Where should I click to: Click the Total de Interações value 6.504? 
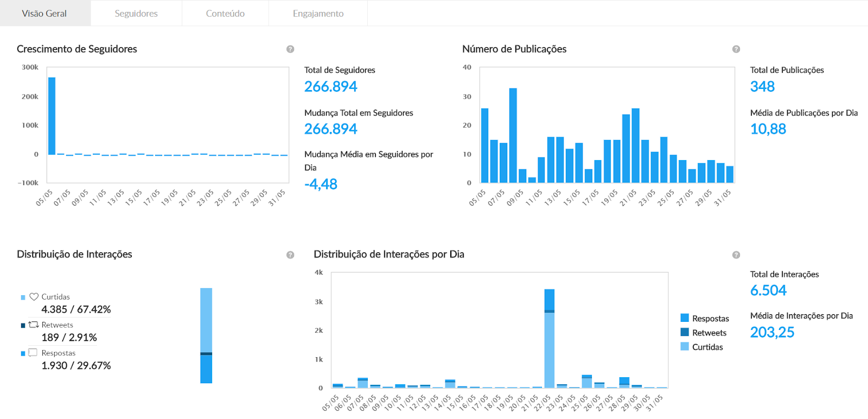pos(768,290)
